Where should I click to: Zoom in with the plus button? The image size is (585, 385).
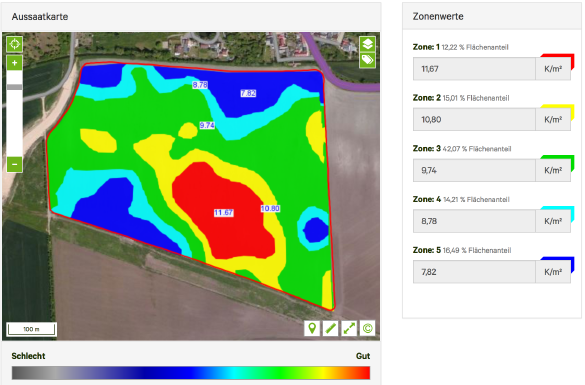click(15, 63)
